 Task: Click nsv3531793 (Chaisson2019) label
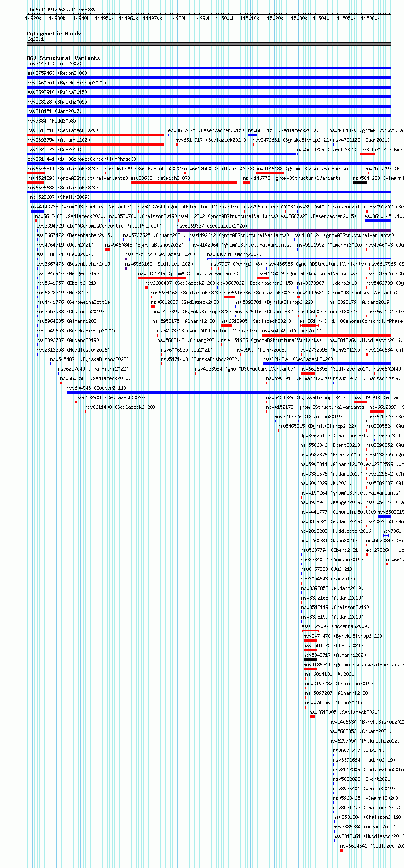point(367,808)
